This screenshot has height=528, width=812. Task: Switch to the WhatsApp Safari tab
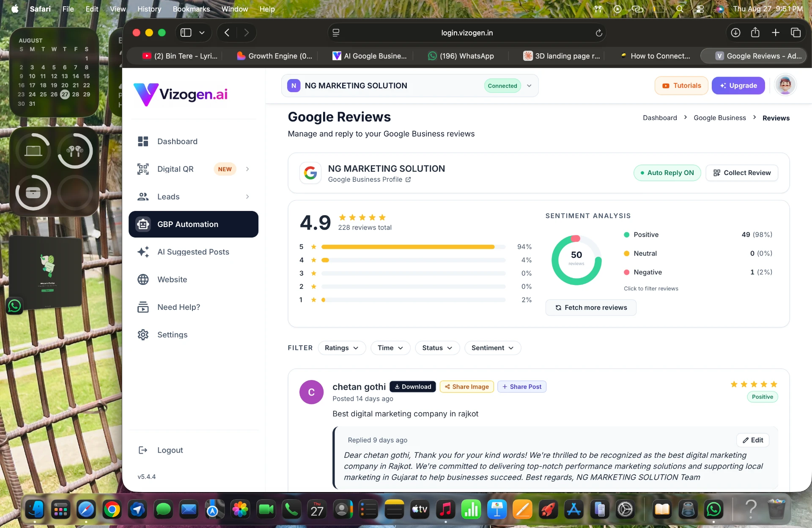[x=461, y=56]
